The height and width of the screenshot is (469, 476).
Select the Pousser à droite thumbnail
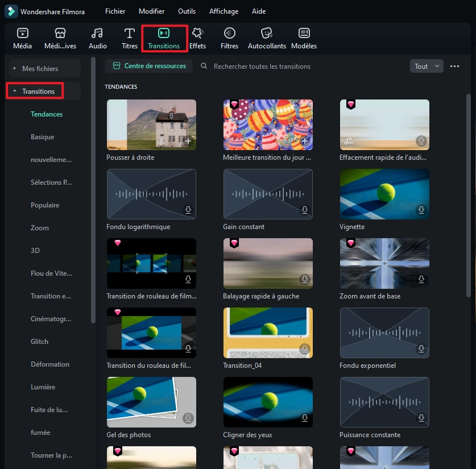(151, 124)
